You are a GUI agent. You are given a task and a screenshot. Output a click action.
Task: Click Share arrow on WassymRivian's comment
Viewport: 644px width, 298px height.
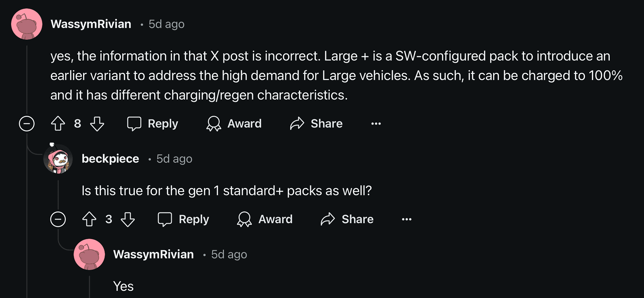297,124
